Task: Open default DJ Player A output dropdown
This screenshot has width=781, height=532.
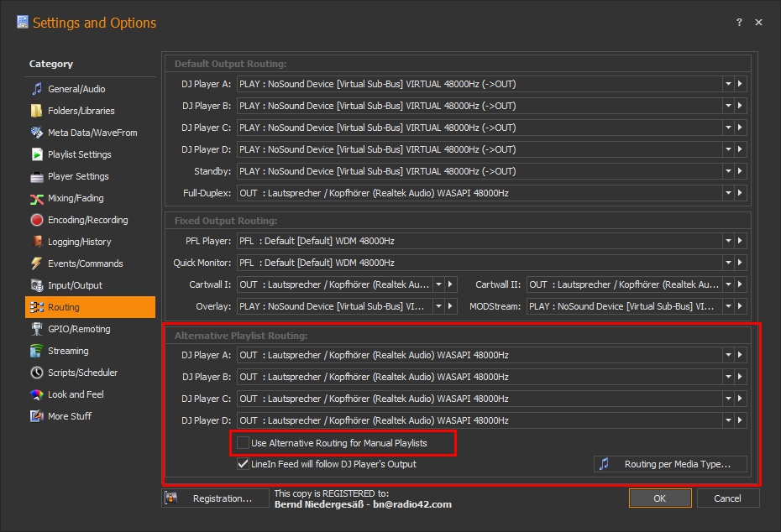Action: 728,84
